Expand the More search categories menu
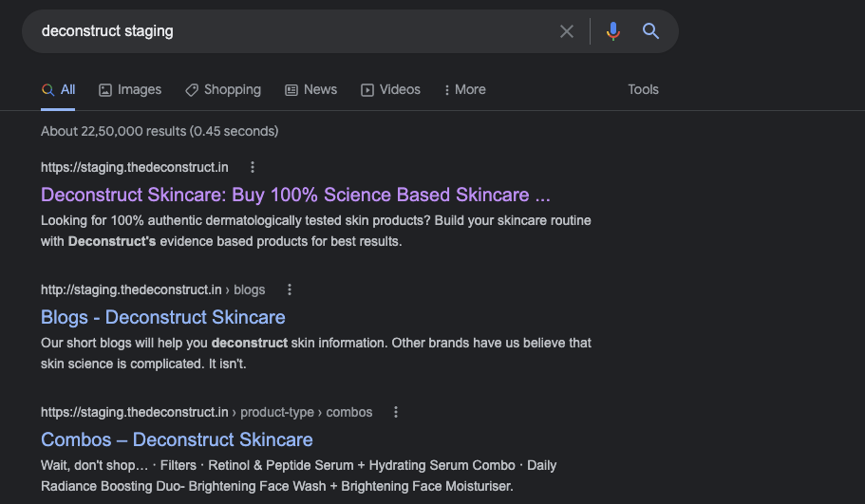This screenshot has width=865, height=504. tap(465, 90)
